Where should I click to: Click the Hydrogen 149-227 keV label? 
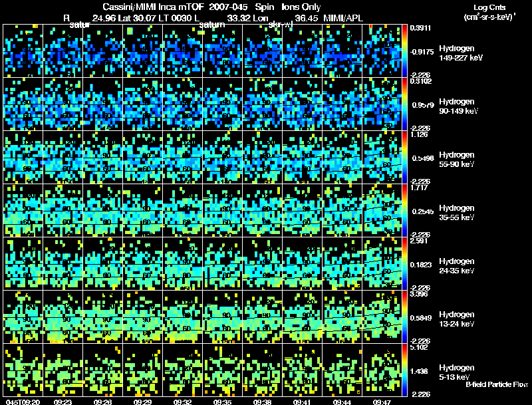click(460, 53)
